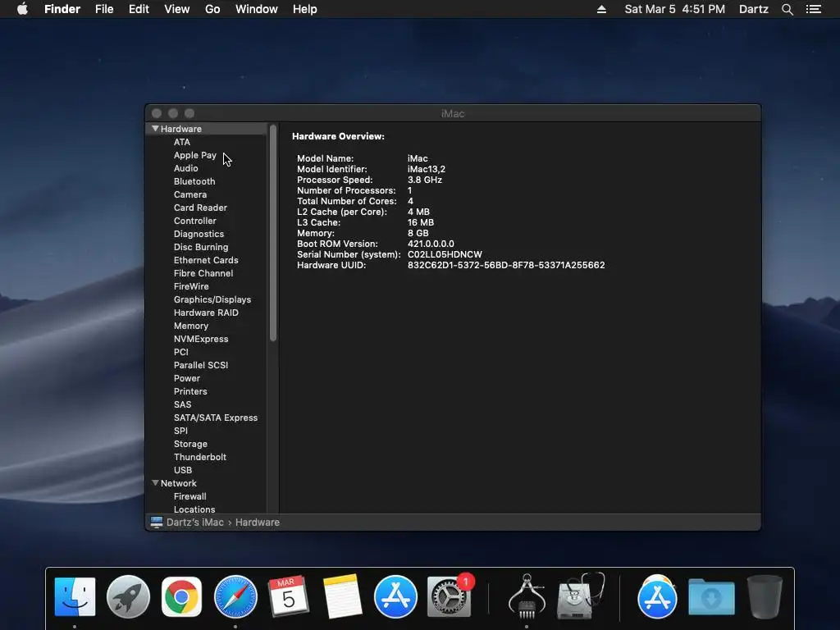Open the Edit menu

tap(139, 9)
